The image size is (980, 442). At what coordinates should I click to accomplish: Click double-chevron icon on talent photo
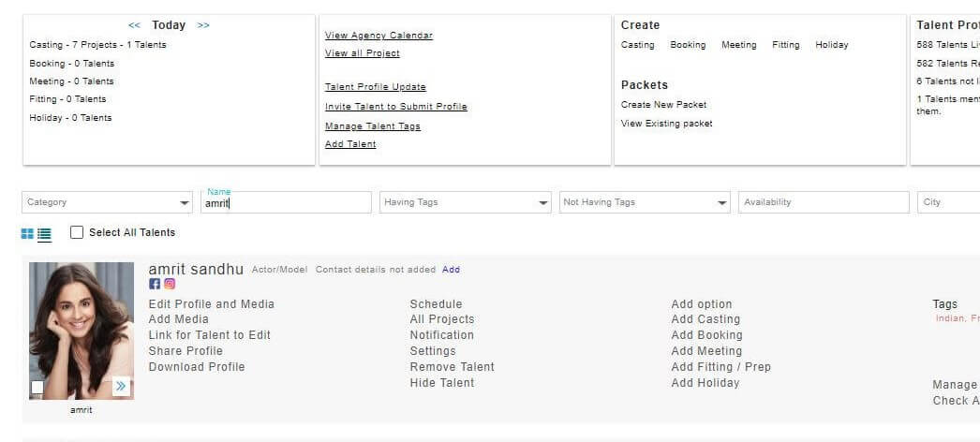121,386
